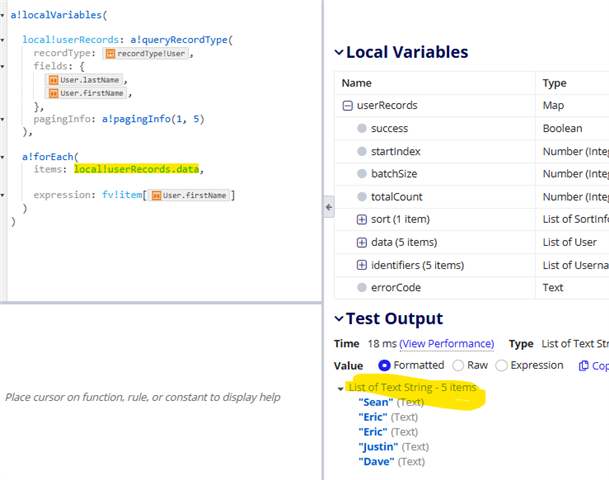
Task: Select the Raw value radio button
Action: pos(458,366)
